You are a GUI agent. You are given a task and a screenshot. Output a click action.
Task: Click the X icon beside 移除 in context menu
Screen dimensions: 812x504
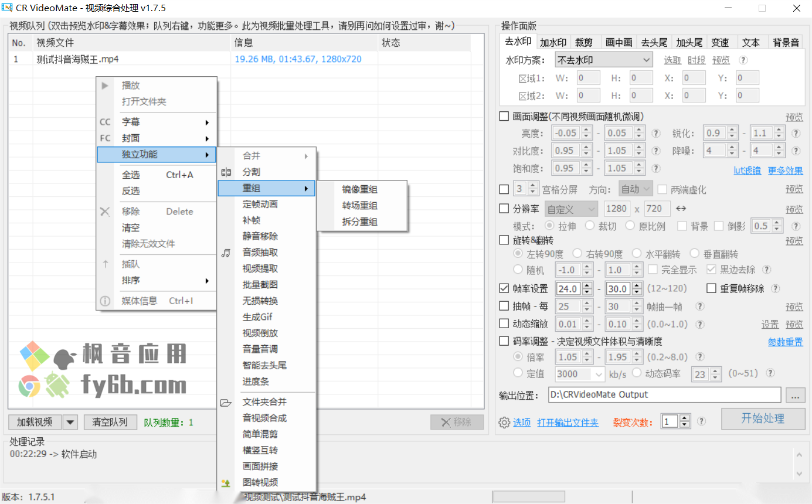(x=105, y=212)
